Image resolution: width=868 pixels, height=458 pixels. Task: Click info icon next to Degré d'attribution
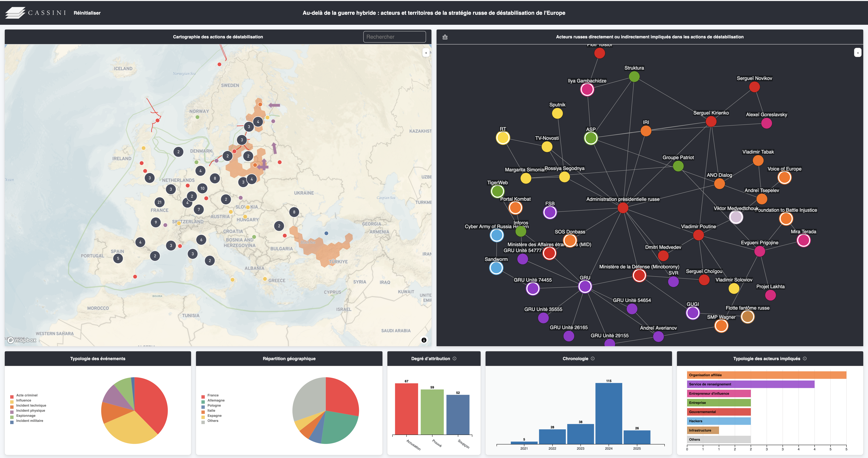coord(454,358)
